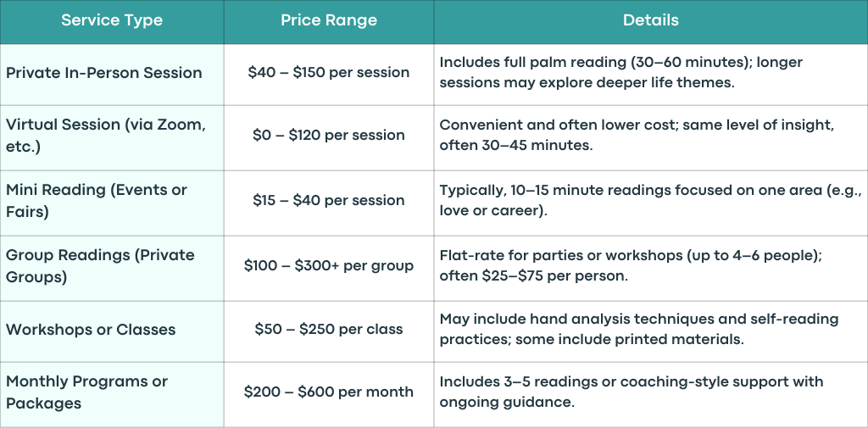The width and height of the screenshot is (868, 428).
Task: Select the $50 – $250 per class price
Action: coord(329,330)
